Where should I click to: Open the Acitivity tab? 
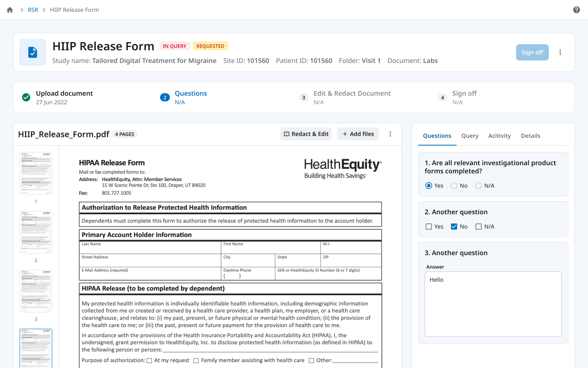coord(499,136)
